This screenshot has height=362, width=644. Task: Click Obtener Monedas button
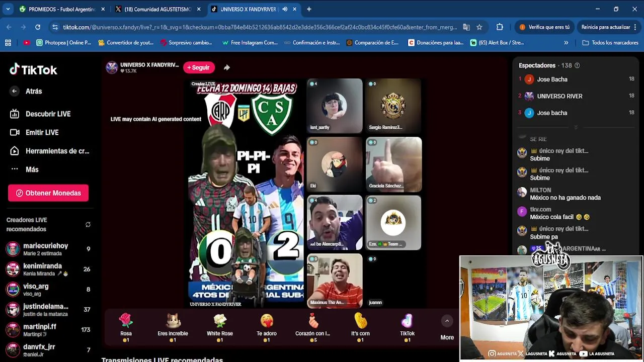[x=48, y=193]
